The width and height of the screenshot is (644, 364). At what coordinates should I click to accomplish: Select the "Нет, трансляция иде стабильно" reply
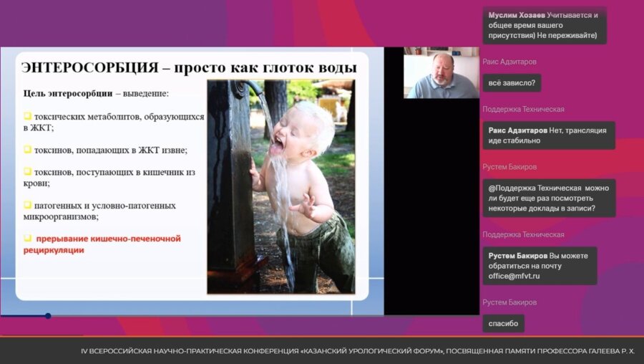(548, 135)
